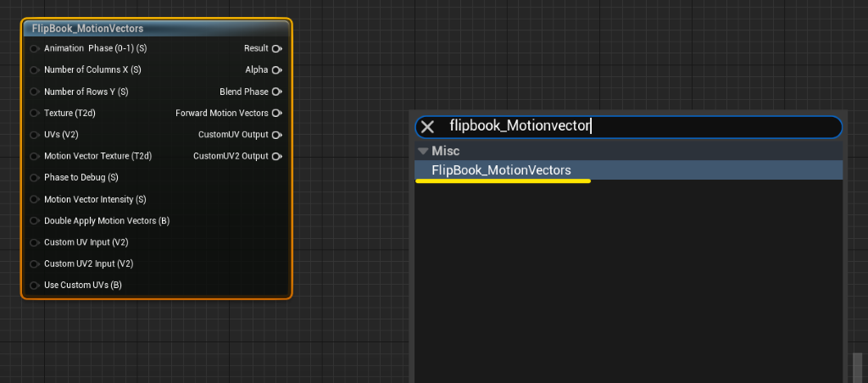
Task: Click the CustomUV2 Output pin
Action: click(277, 157)
